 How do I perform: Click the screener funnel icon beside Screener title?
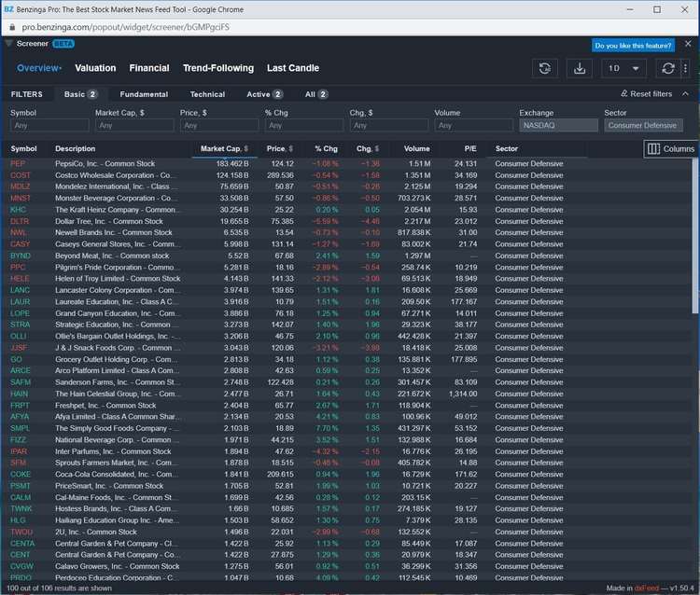pos(8,43)
